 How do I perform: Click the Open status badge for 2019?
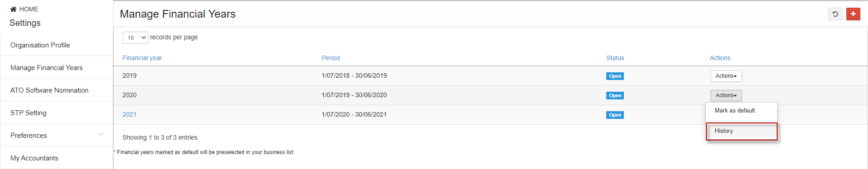615,76
